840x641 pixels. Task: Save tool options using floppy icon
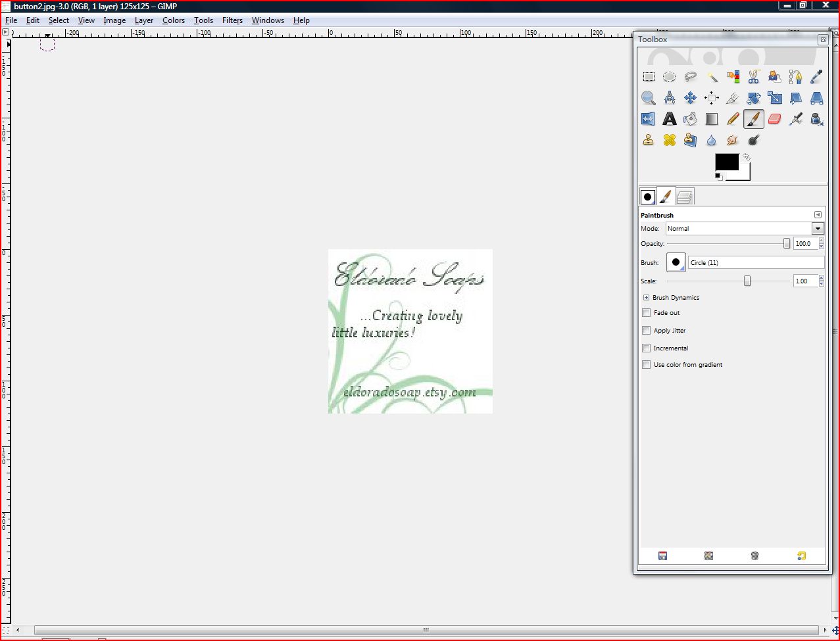point(662,556)
